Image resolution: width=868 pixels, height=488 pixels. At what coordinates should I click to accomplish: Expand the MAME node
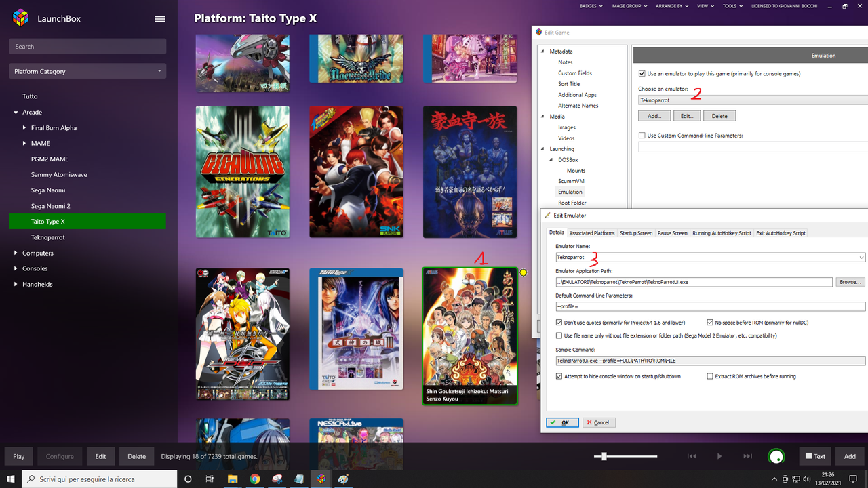click(24, 144)
